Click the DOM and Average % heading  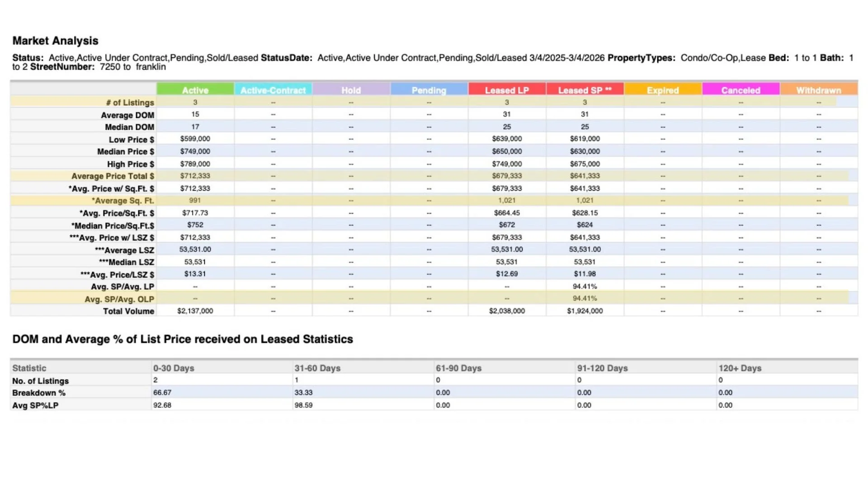point(183,339)
